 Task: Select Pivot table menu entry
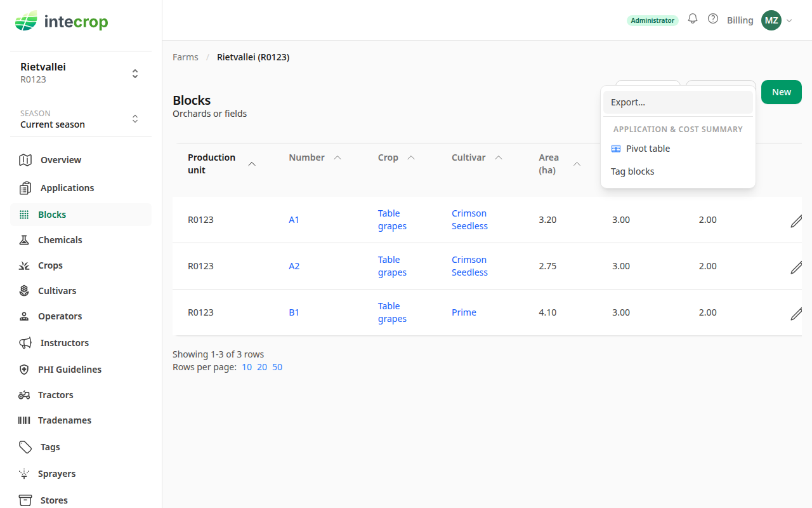(x=678, y=149)
